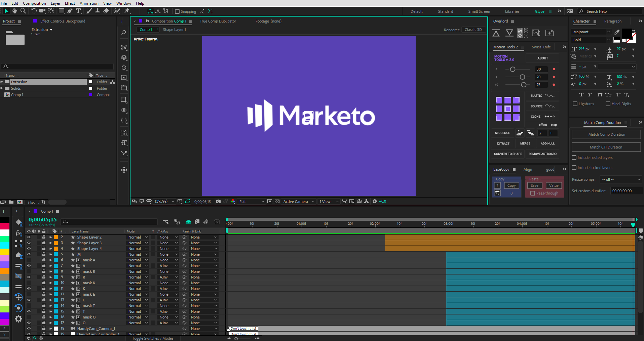Select the Hand tool

[15, 11]
